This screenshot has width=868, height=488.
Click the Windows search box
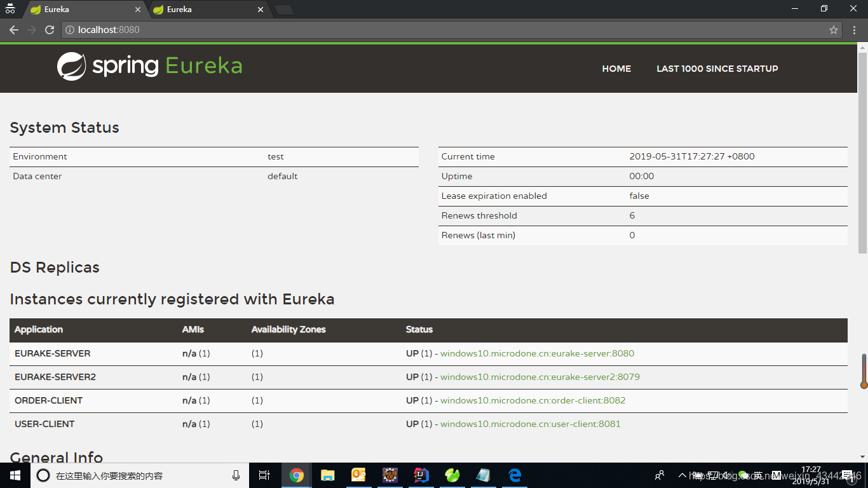(140, 475)
